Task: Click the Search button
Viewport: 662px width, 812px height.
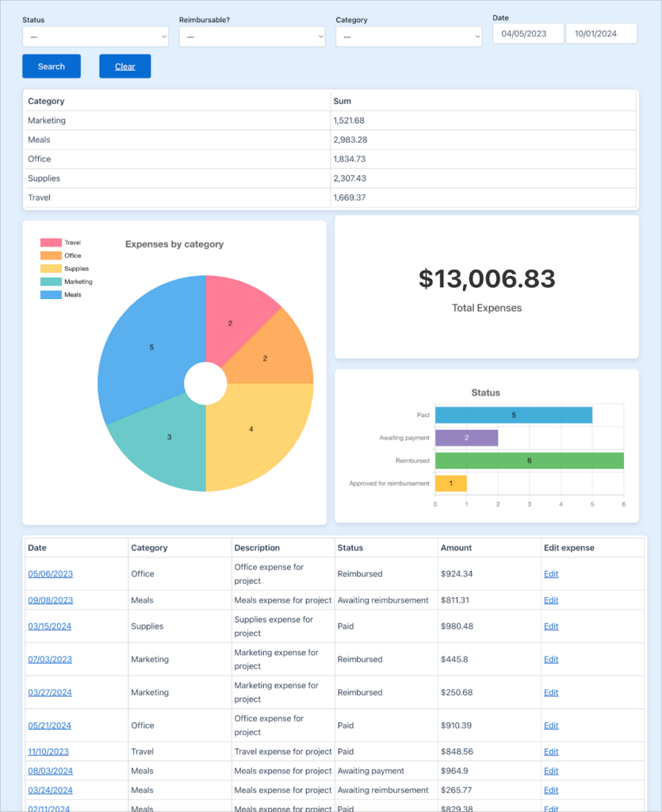Action: [51, 66]
